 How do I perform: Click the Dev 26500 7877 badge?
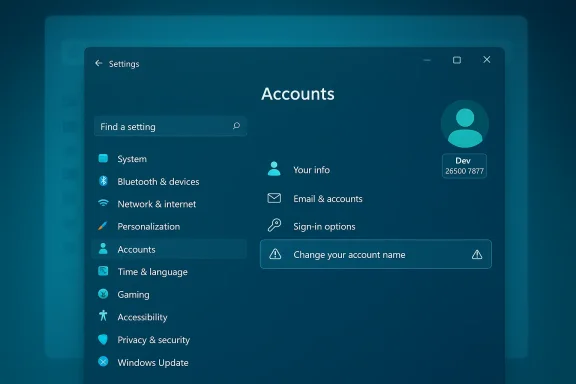tap(464, 166)
